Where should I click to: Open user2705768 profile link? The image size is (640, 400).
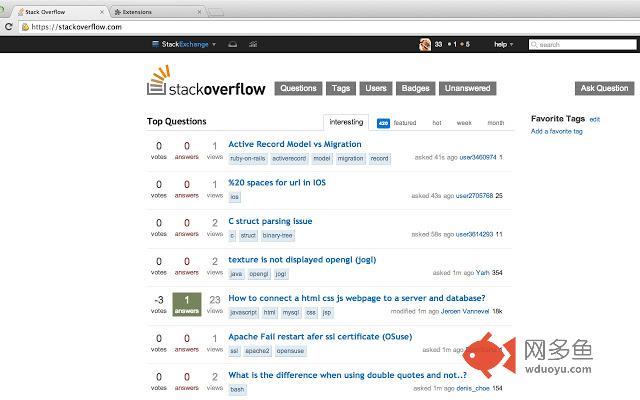pyautogui.click(x=474, y=196)
